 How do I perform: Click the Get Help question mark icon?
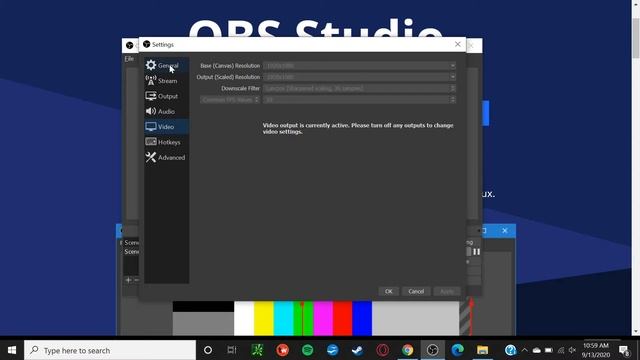pos(510,350)
